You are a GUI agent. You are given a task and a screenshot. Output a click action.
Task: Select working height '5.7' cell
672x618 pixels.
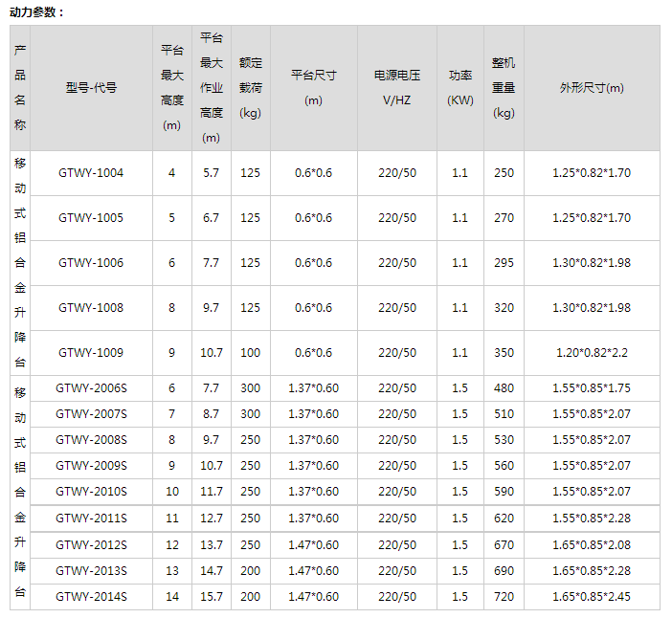211,173
